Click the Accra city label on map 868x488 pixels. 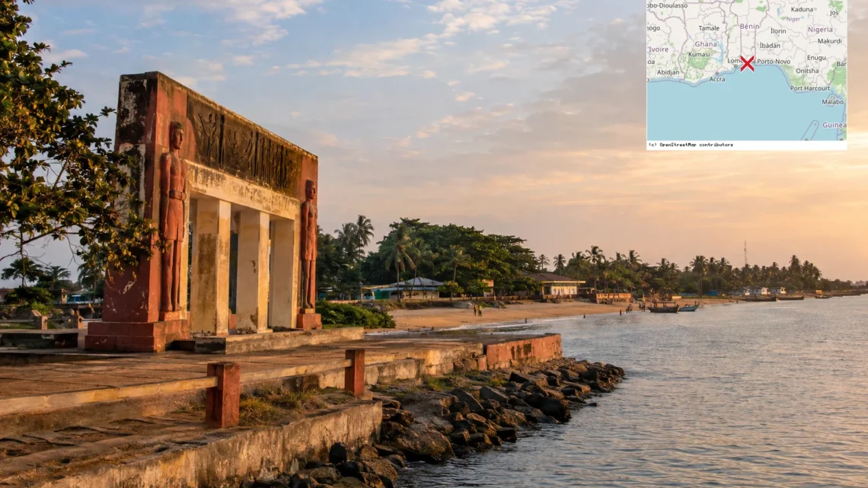[x=717, y=80]
